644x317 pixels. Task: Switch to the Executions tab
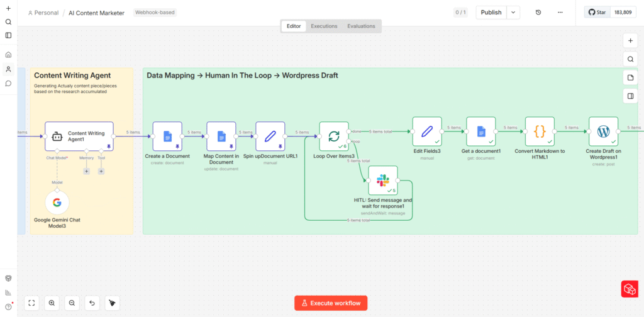324,26
